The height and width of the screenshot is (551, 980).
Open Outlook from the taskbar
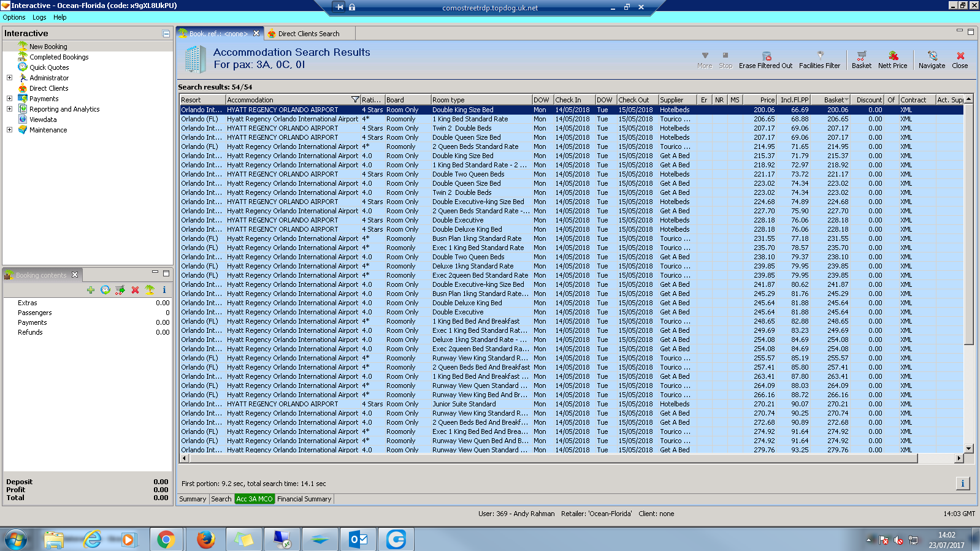coord(358,539)
